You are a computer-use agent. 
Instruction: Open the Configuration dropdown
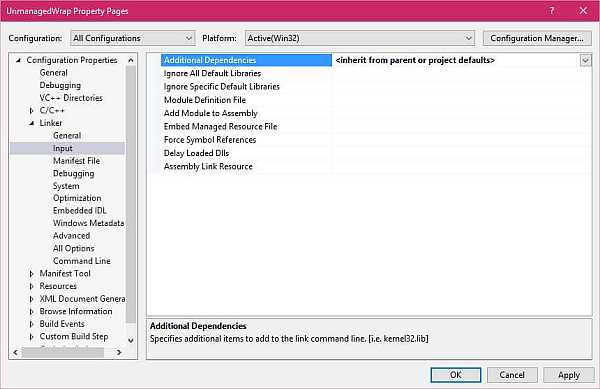[132, 38]
